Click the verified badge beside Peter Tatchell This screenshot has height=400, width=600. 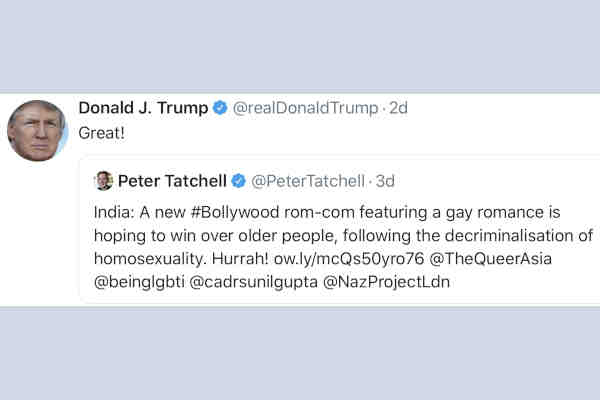pyautogui.click(x=238, y=181)
